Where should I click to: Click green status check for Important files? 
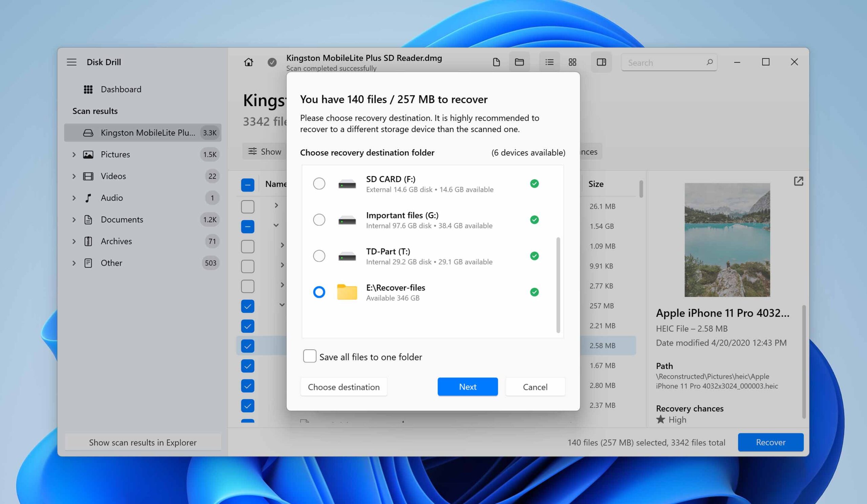click(x=534, y=220)
